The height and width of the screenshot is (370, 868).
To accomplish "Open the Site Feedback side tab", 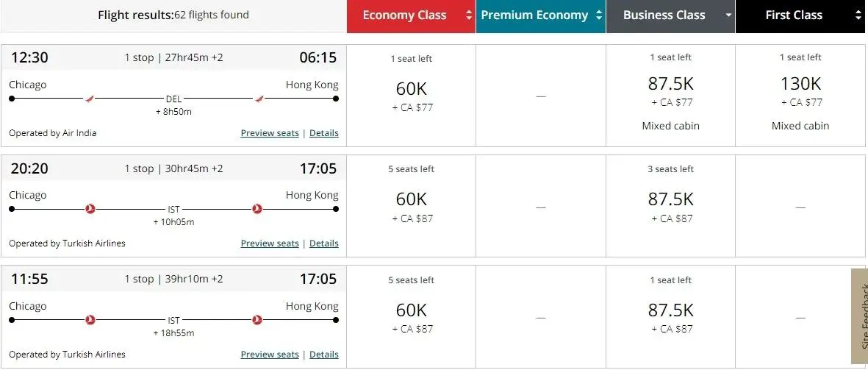I will coord(860,316).
